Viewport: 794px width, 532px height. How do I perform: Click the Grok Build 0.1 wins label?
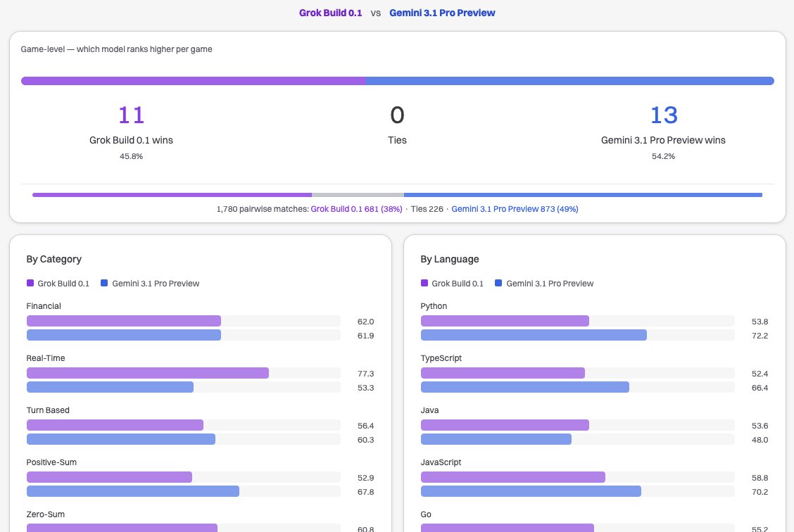(x=131, y=140)
